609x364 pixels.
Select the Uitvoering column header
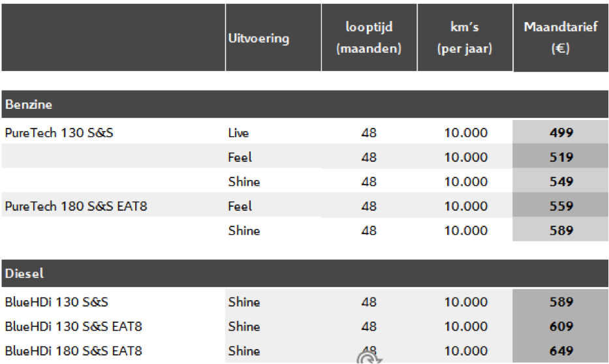(273, 38)
